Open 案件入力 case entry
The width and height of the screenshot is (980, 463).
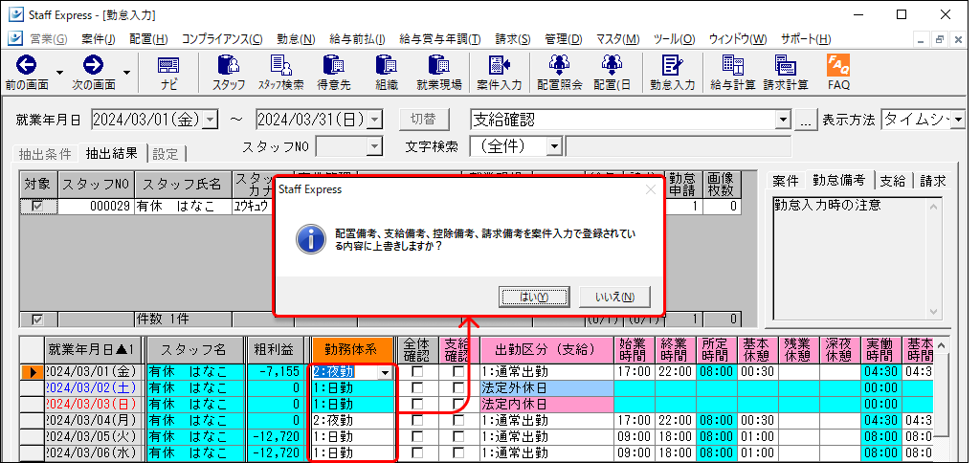tap(499, 73)
